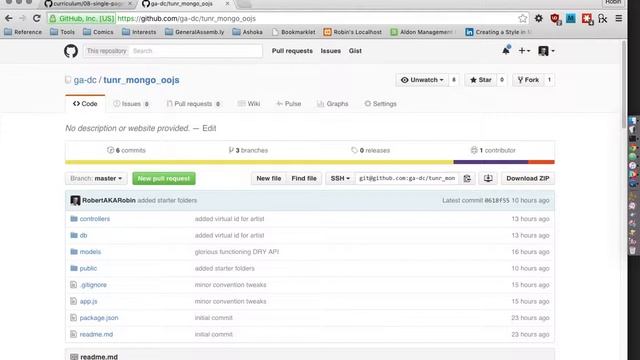Star the repository
The height and width of the screenshot is (360, 640).
tap(481, 80)
